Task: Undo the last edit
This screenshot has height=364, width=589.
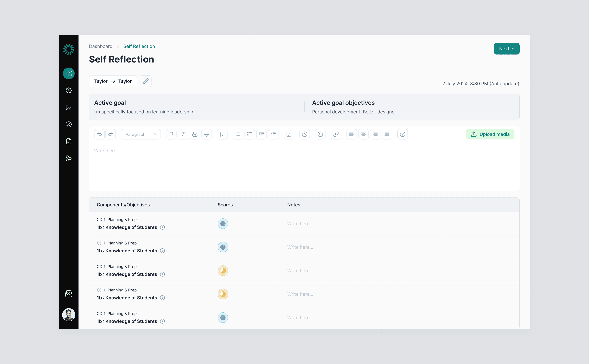Action: tap(99, 134)
